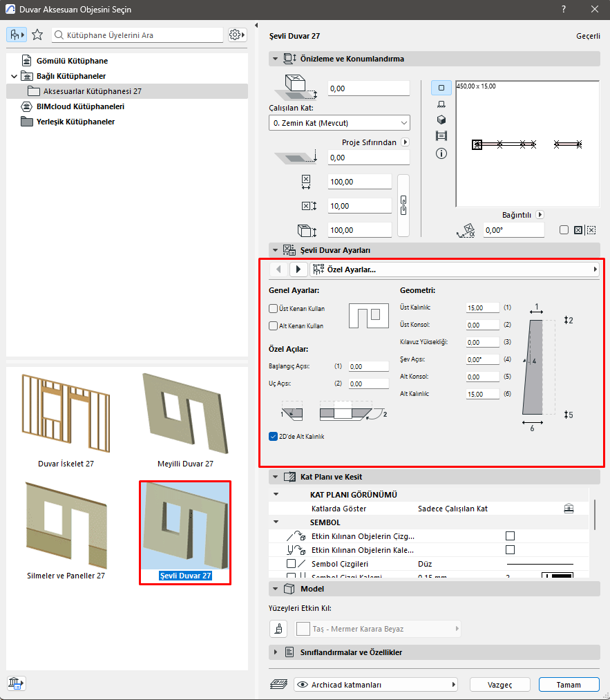Select Meyilli Duvar 27 thumbnail
The width and height of the screenshot is (610, 700).
click(x=185, y=420)
